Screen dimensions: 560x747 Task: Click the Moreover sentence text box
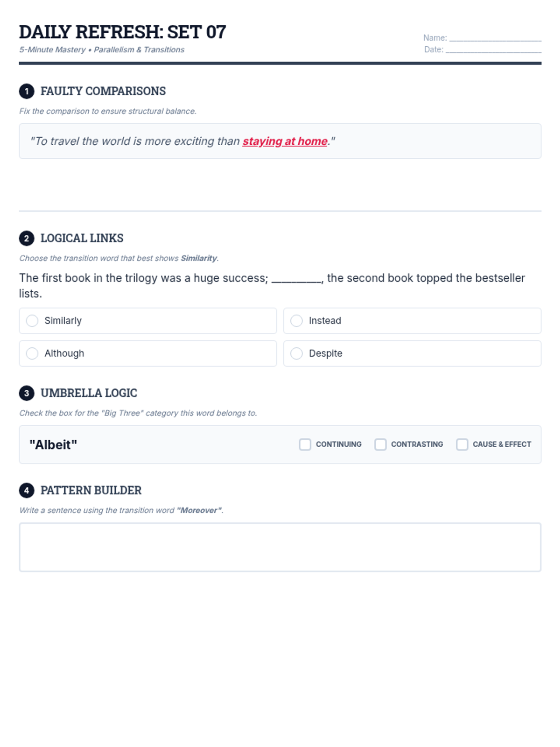(280, 547)
